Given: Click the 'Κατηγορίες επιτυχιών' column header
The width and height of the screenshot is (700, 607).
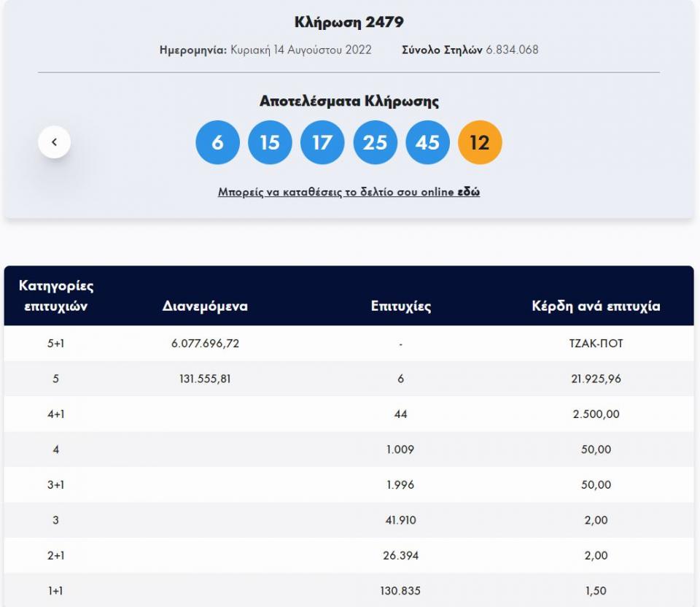Looking at the screenshot, I should (x=56, y=295).
